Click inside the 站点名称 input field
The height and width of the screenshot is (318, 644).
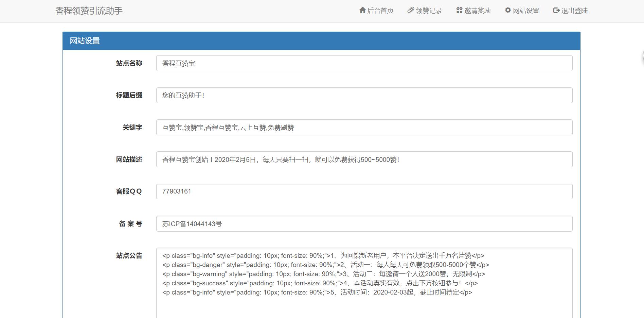click(x=363, y=63)
